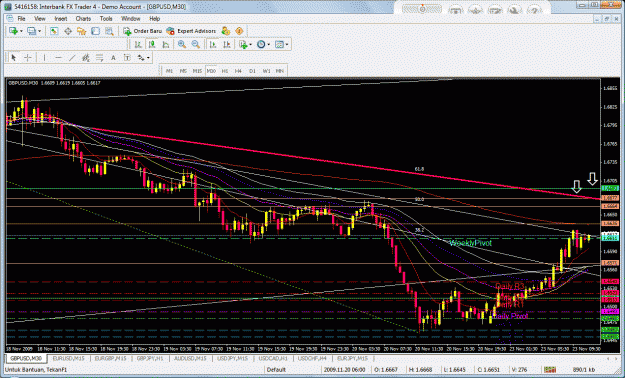Click the WeeklyPivot label on chart

pos(470,243)
